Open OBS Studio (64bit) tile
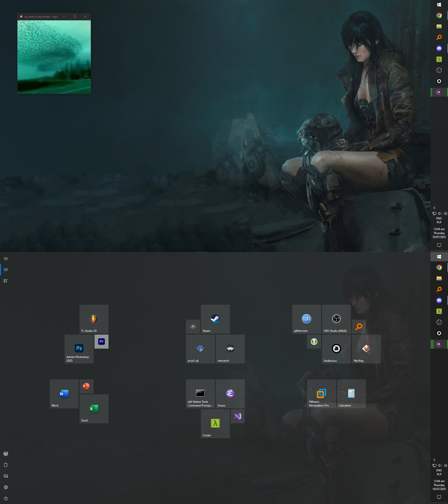The image size is (448, 504). (x=336, y=319)
